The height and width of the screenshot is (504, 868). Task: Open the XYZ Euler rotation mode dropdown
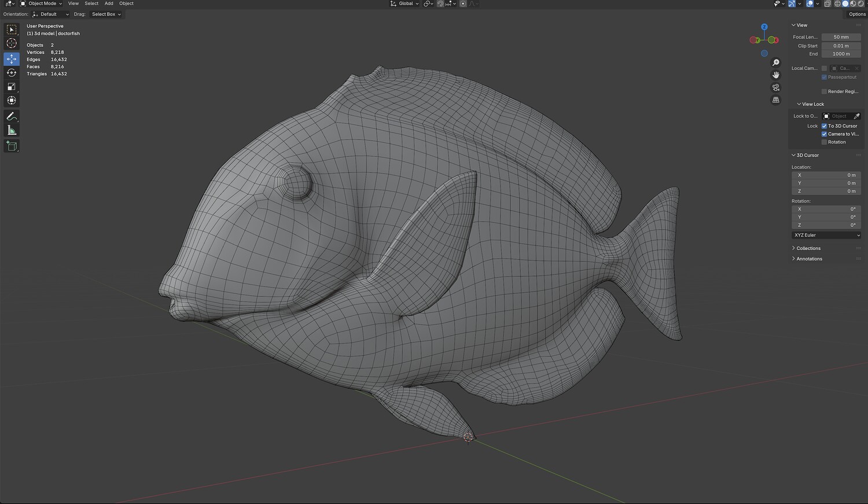point(826,236)
